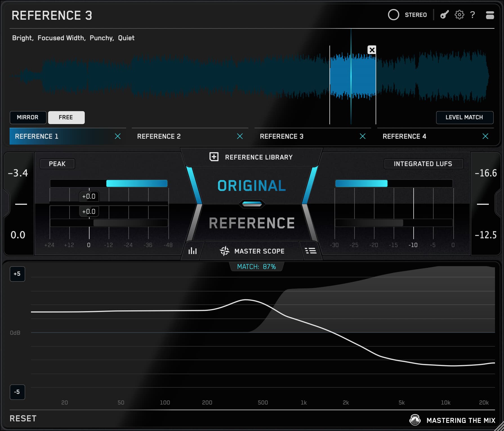Select the Reference 4 tab
This screenshot has width=504, height=431.
point(404,136)
